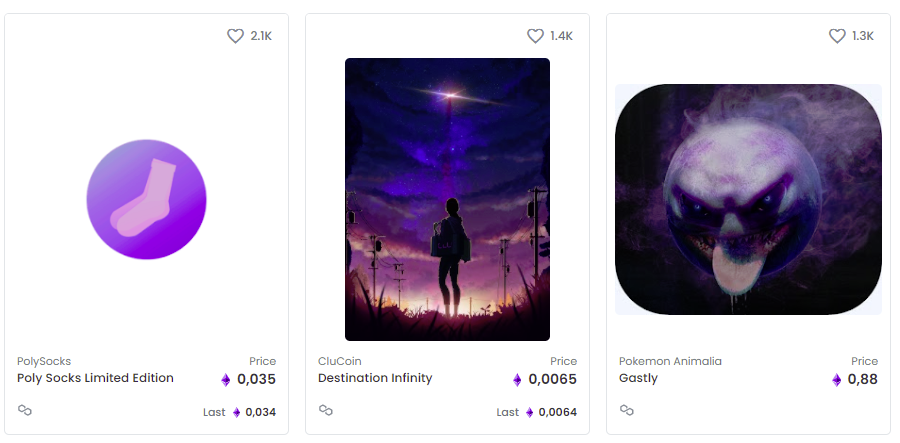Click the last sale price 0,034

pos(260,412)
